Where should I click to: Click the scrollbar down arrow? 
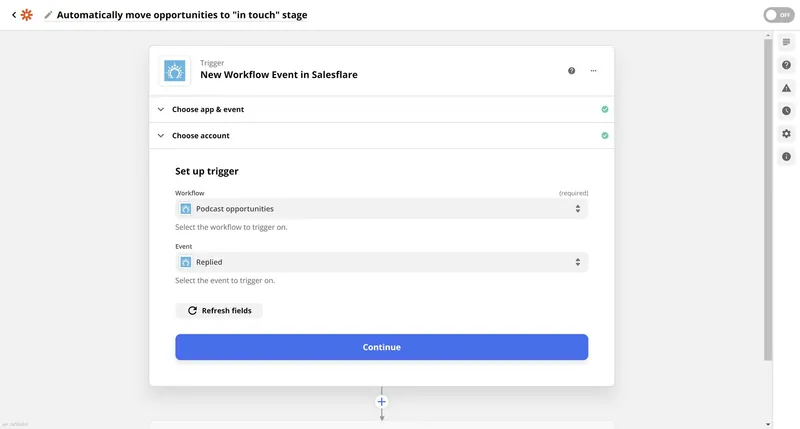click(768, 424)
